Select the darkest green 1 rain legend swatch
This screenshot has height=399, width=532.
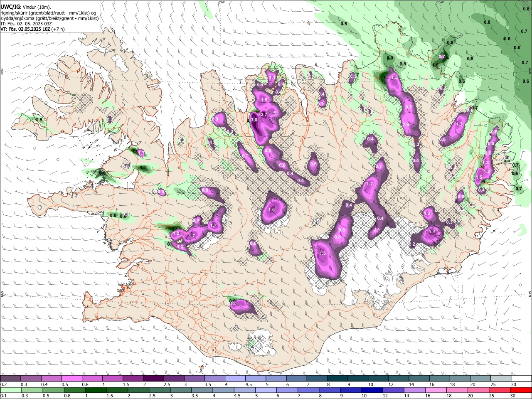[x=96, y=390]
